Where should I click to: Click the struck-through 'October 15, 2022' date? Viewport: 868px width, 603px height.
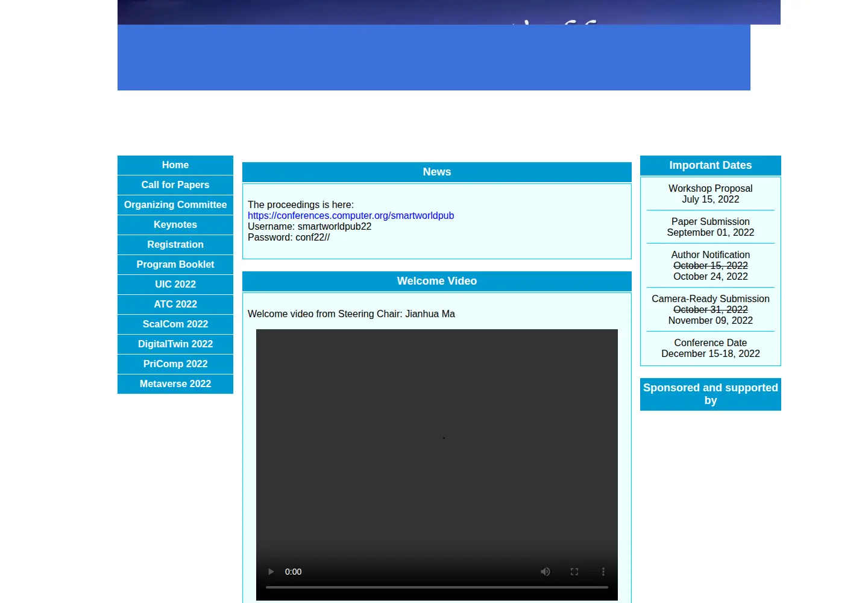711,266
